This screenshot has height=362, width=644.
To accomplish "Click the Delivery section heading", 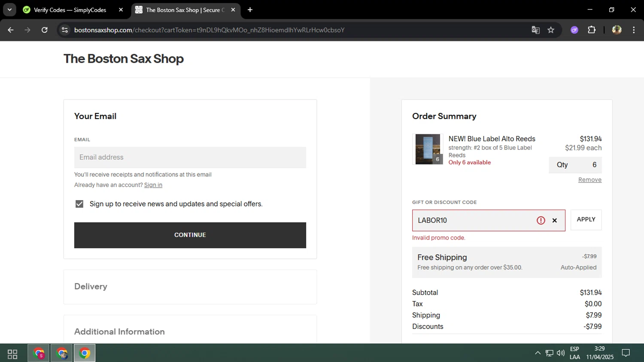I will coord(91,286).
